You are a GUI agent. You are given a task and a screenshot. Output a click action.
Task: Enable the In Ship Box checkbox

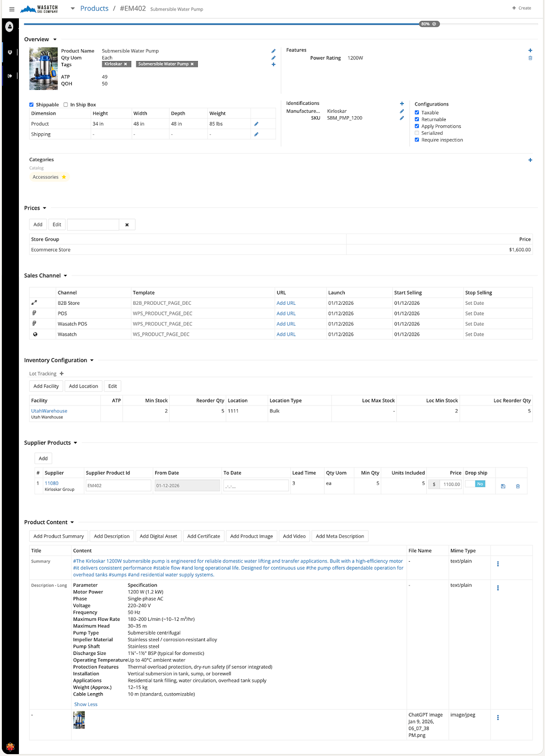pos(66,105)
